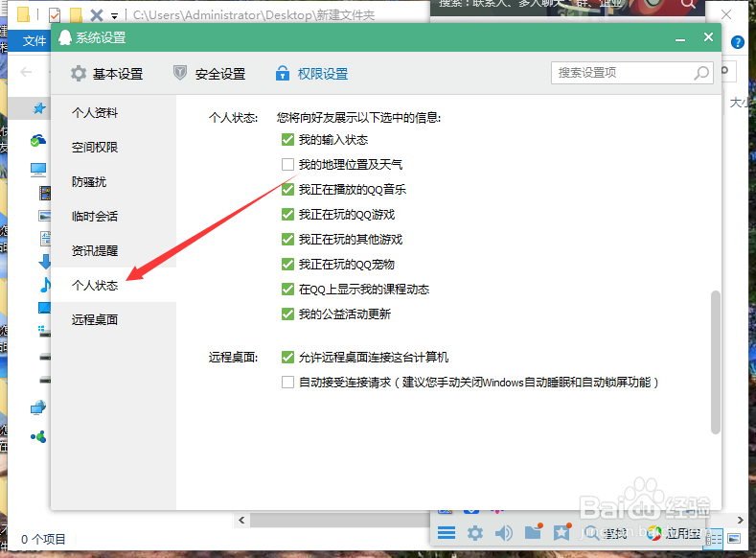Select OneDrive cloud icon in Explorer pane
Viewport: 756px width, 558px height.
(38, 140)
